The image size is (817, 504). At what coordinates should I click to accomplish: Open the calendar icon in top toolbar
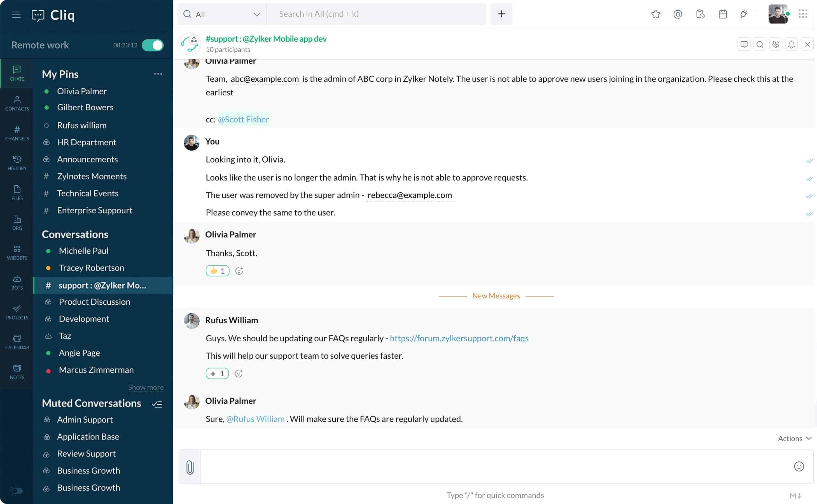[x=723, y=14]
